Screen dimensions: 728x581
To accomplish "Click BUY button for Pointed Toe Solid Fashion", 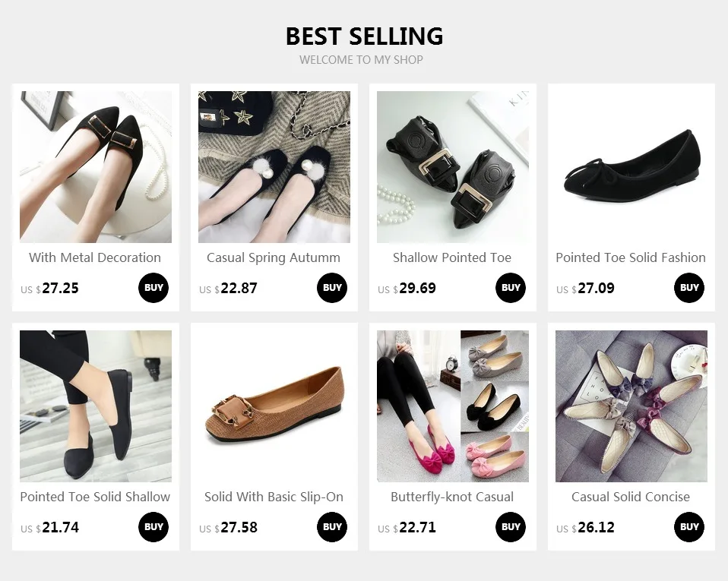I will point(689,288).
